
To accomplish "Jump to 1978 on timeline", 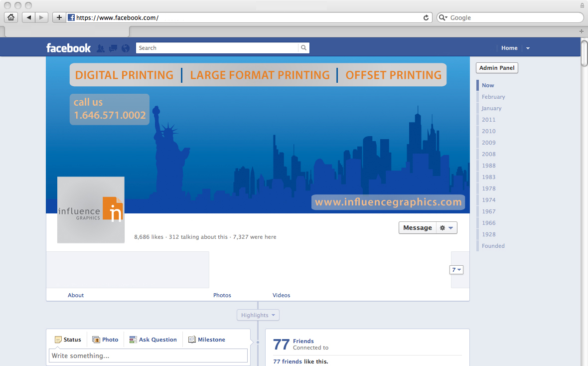I will click(x=489, y=188).
